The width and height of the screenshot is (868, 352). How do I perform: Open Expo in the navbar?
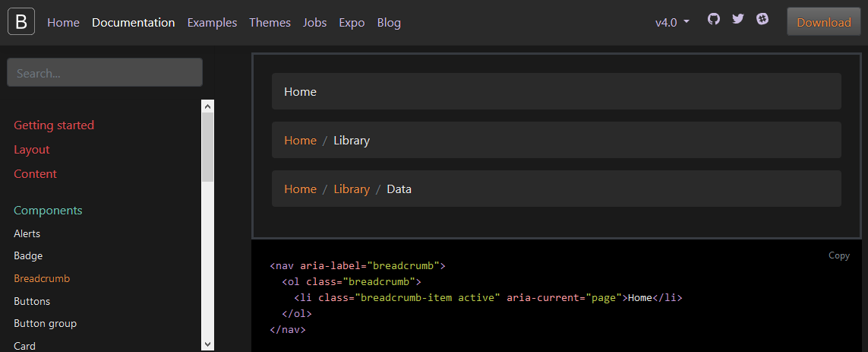[x=352, y=23]
